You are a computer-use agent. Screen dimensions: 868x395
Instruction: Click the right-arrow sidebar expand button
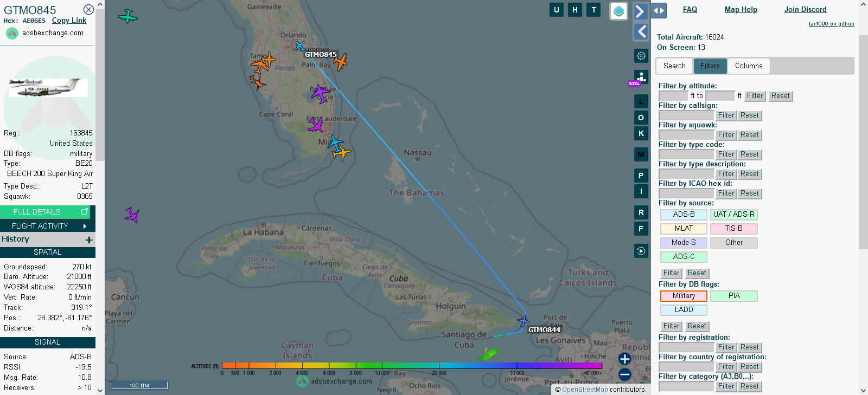[x=641, y=11]
